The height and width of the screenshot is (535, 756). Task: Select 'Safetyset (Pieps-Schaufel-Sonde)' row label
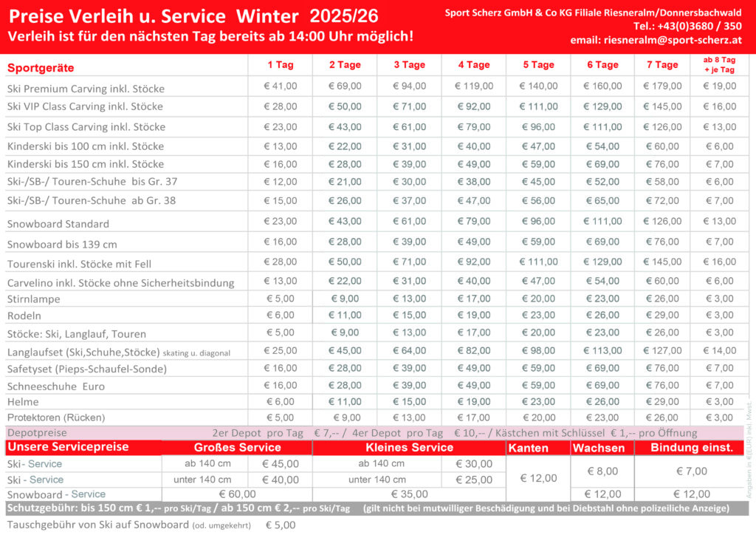click(x=87, y=369)
